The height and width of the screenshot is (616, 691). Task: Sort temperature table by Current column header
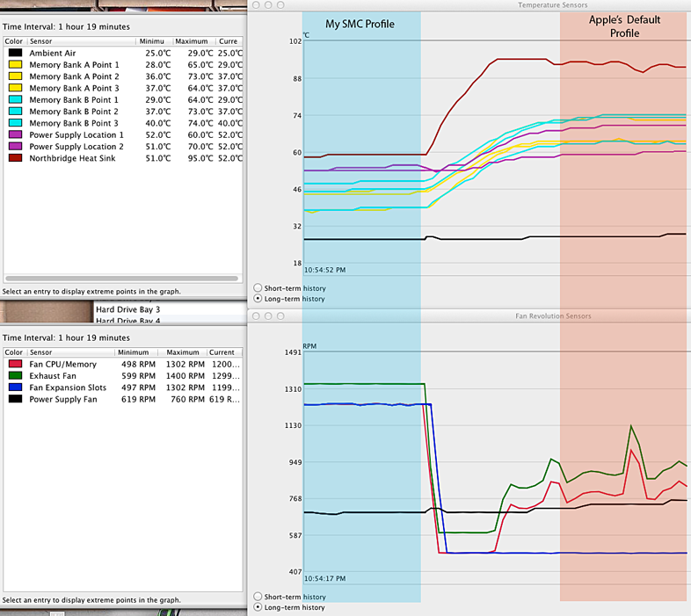pos(229,41)
